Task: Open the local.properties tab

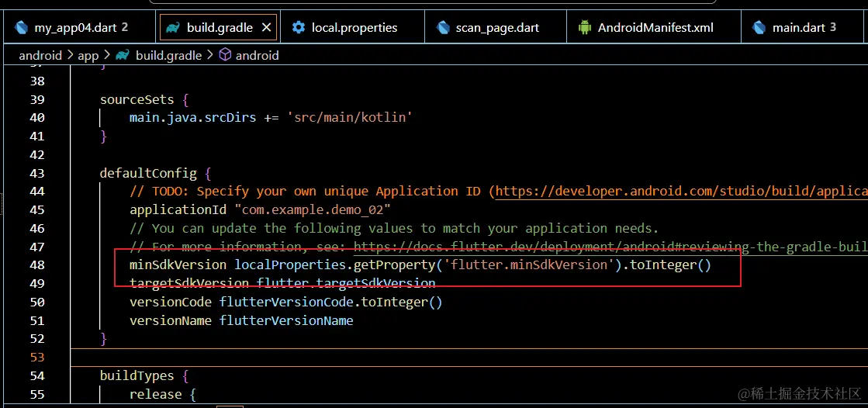Action: pos(352,28)
